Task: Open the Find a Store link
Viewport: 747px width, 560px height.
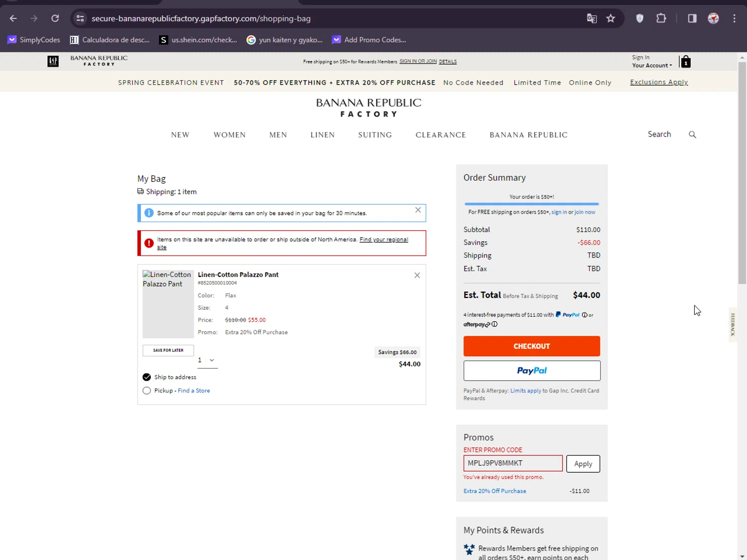Action: (x=194, y=391)
